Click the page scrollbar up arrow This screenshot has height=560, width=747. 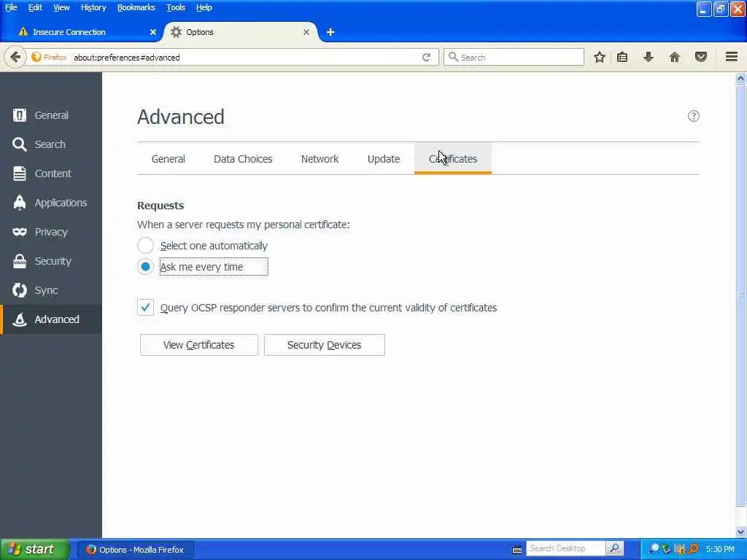point(740,79)
